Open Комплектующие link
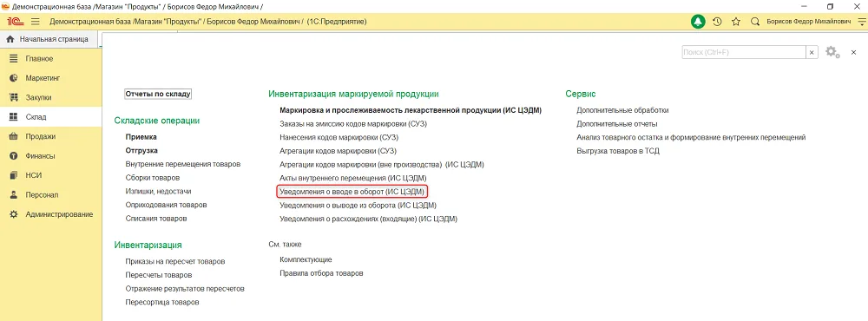Screen dimensions: 868x321 [x=306, y=259]
